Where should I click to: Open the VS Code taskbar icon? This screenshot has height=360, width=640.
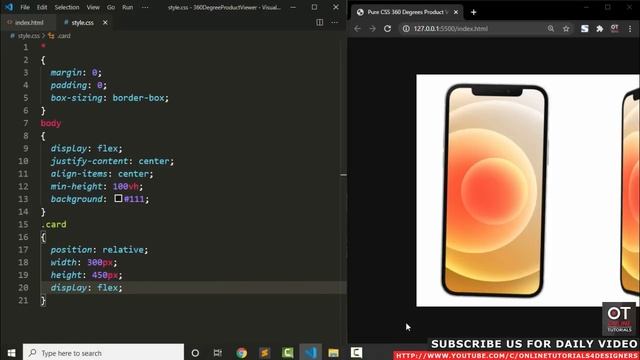coord(310,353)
